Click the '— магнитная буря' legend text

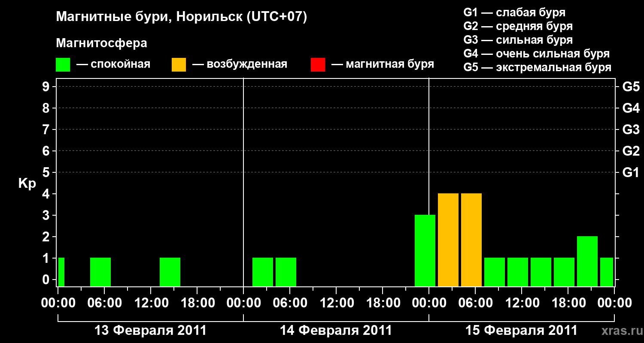383,65
